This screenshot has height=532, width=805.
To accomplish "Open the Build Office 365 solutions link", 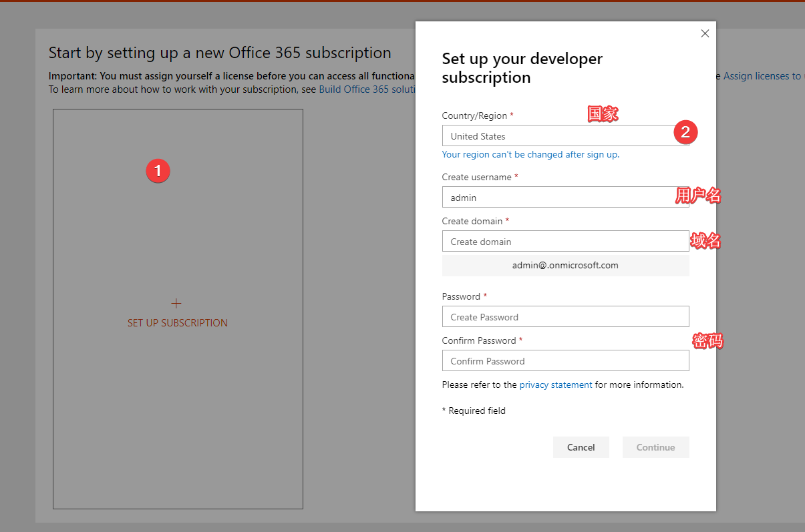I will coord(366,89).
